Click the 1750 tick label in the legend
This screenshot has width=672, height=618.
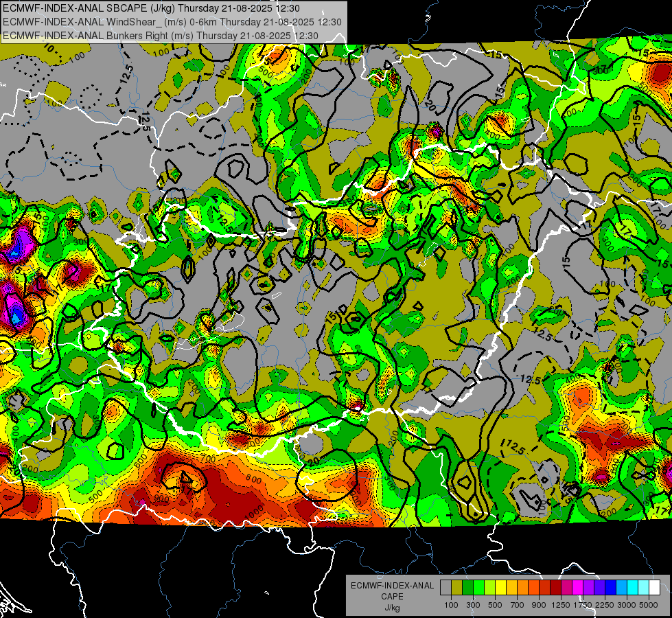coord(583,605)
